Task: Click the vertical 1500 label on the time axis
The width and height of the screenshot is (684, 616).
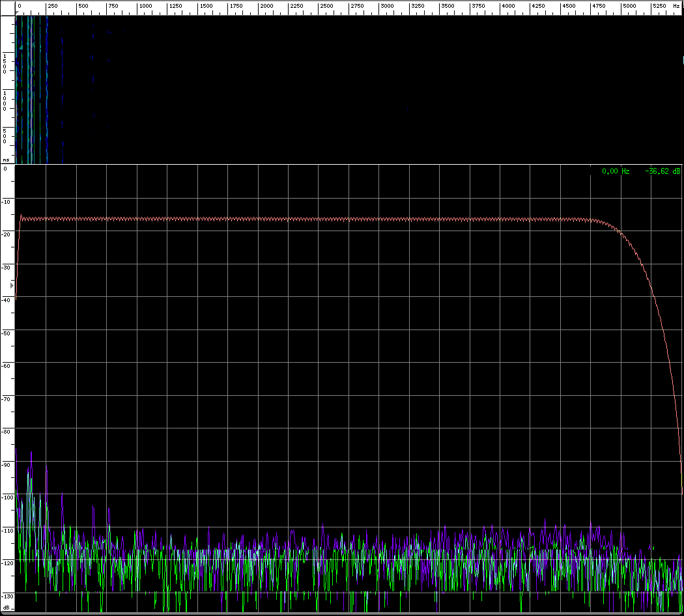Action: point(5,64)
